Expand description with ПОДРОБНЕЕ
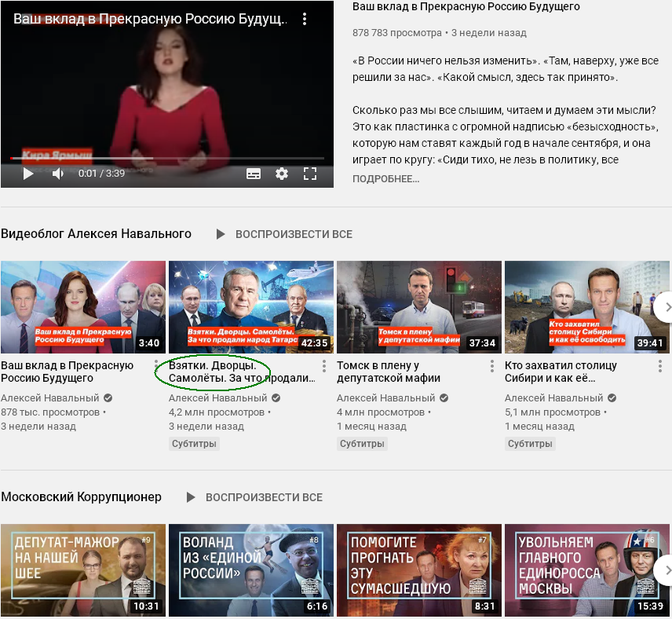 click(385, 179)
